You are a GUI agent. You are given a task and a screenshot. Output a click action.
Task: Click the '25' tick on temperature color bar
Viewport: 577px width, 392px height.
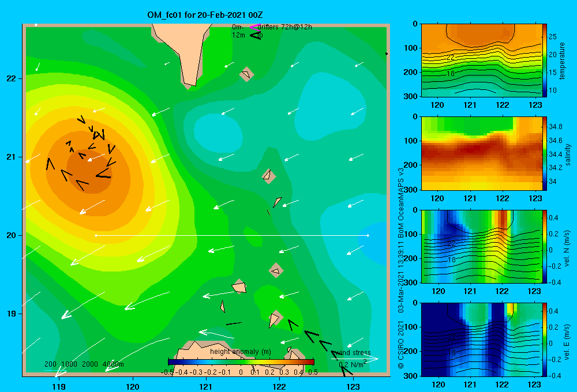coord(553,37)
